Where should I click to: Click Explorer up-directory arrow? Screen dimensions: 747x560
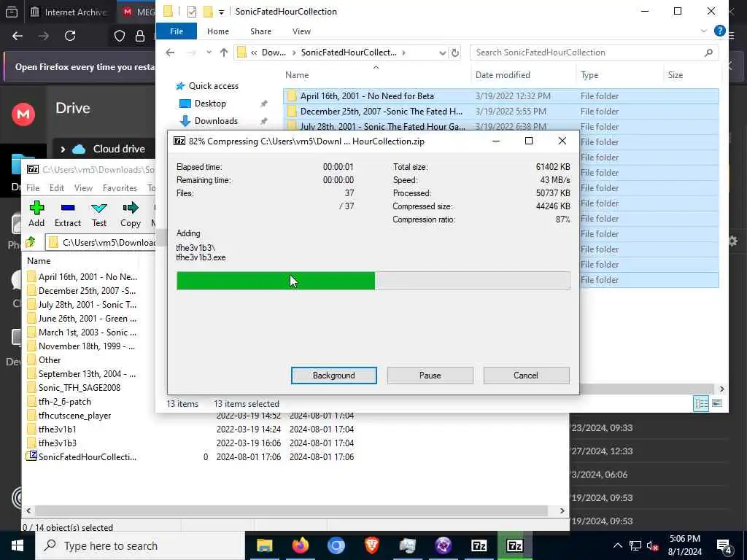pos(223,52)
